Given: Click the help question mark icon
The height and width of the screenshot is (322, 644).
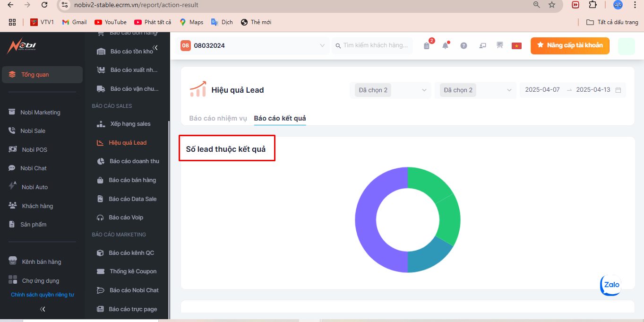Looking at the screenshot, I should pyautogui.click(x=464, y=46).
